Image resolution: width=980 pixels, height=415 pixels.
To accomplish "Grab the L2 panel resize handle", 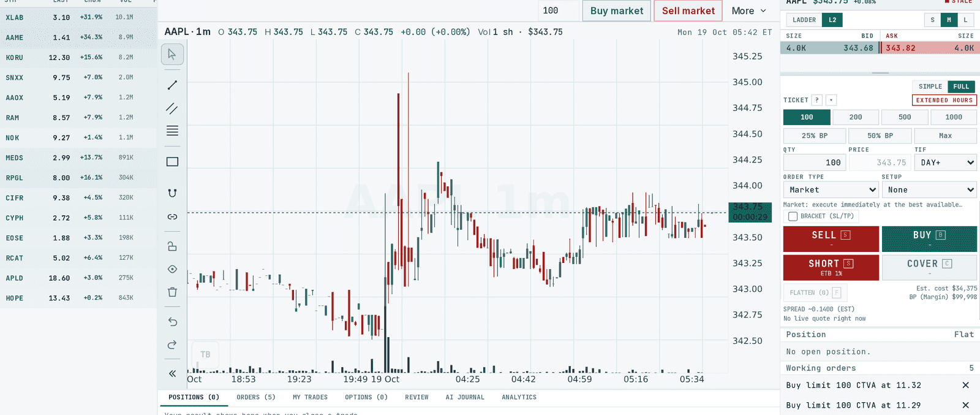I will pos(880,73).
